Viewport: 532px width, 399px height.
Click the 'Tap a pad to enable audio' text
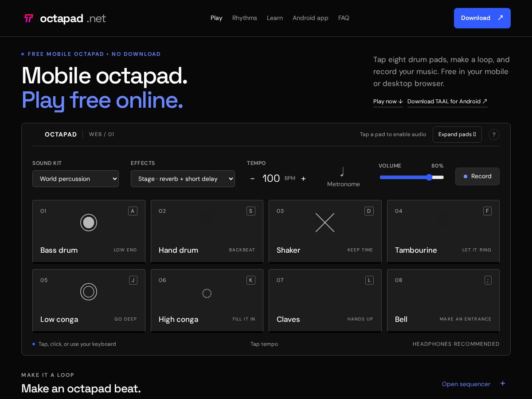pos(393,134)
